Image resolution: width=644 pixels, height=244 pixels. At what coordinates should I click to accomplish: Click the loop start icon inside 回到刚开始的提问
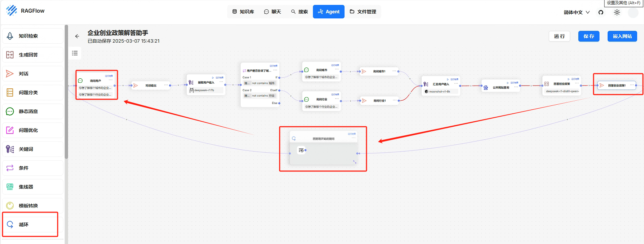(301, 150)
